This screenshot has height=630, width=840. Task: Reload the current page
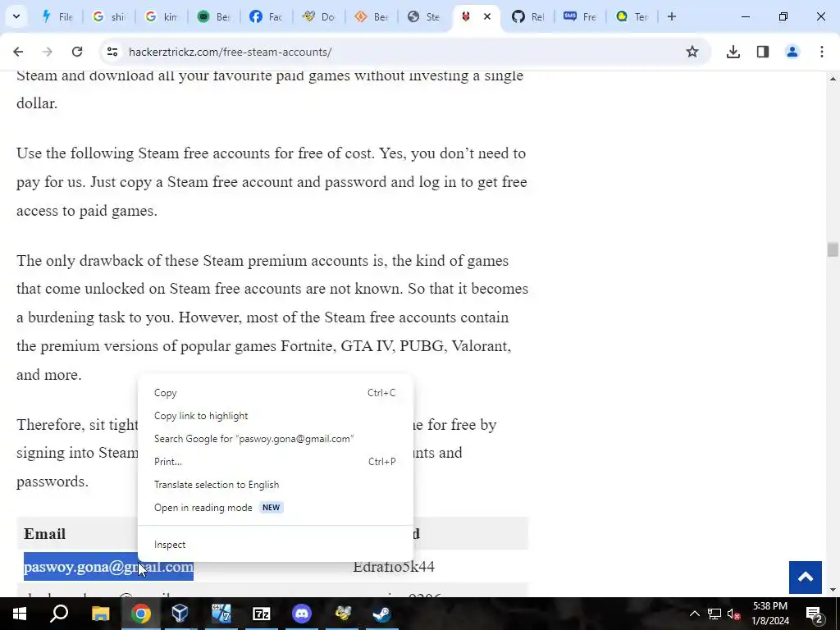click(77, 52)
